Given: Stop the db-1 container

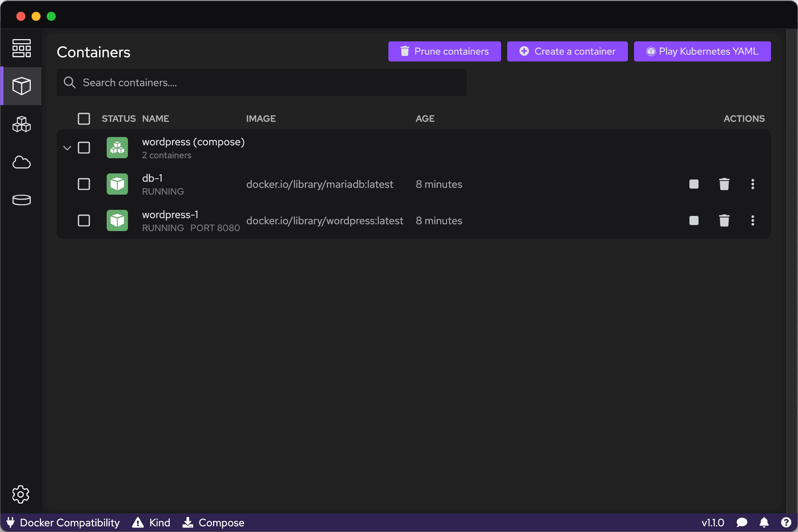Looking at the screenshot, I should (694, 184).
